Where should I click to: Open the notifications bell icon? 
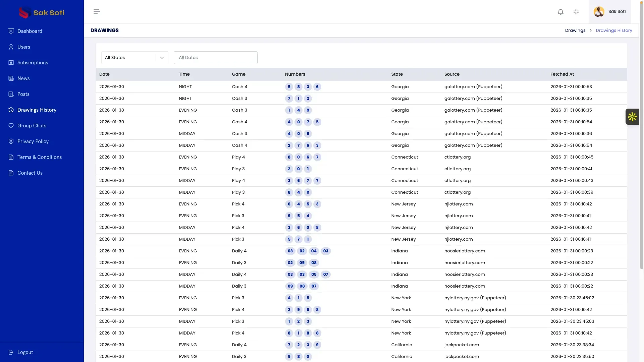(560, 12)
